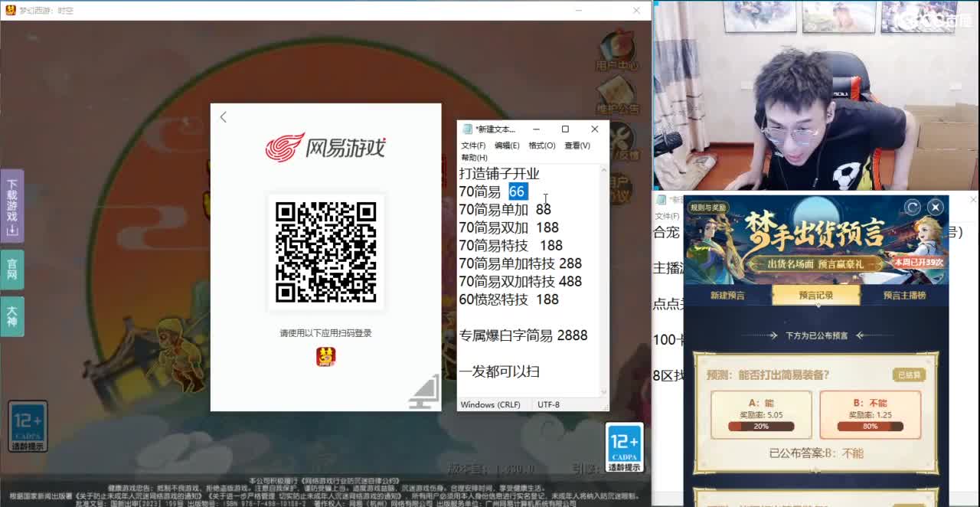The height and width of the screenshot is (507, 980).
Task: Close the background Notepad window
Action: [x=972, y=200]
